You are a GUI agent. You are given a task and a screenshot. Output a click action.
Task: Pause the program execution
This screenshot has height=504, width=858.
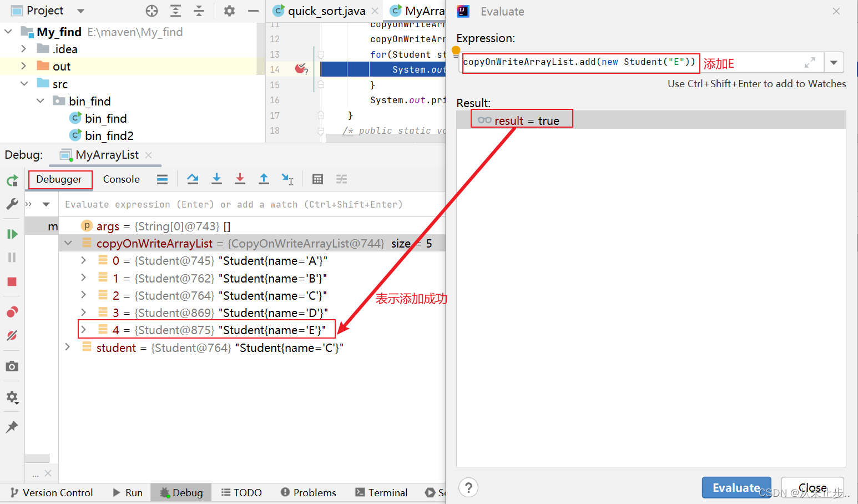tap(12, 258)
